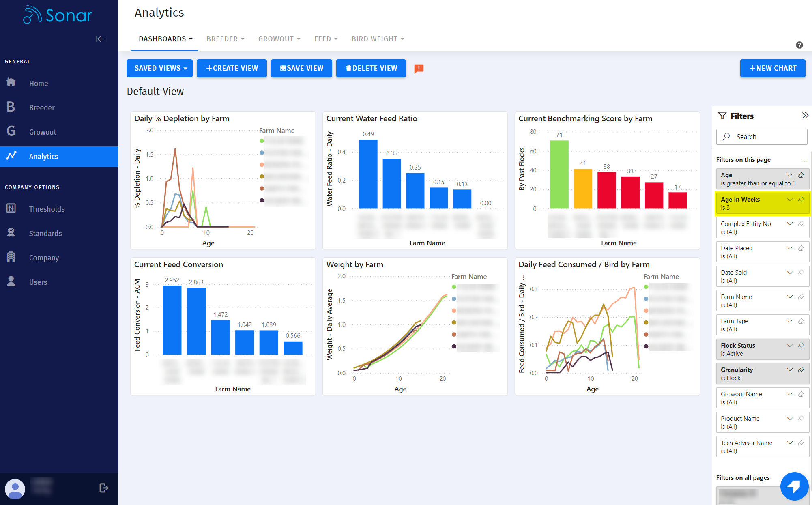Click the Growout G icon

pos(11,131)
